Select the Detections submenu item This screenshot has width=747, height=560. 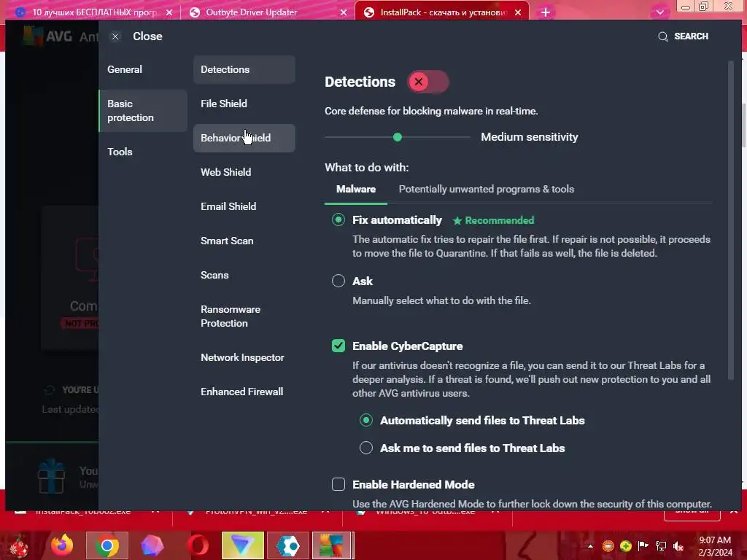pos(244,69)
